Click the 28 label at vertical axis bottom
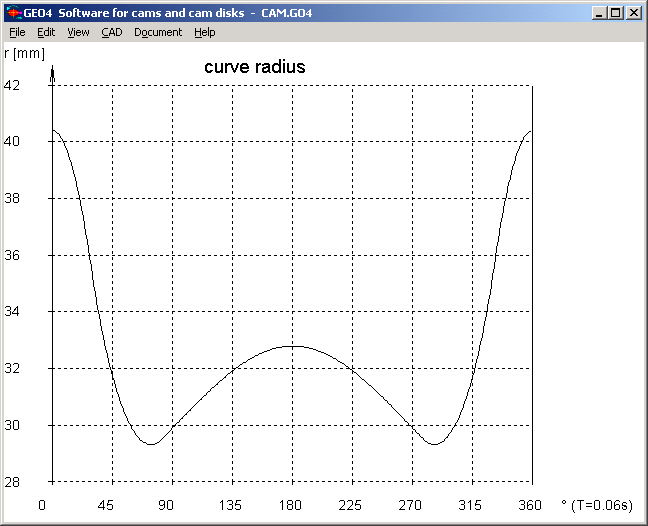This screenshot has width=648, height=526. (x=12, y=482)
